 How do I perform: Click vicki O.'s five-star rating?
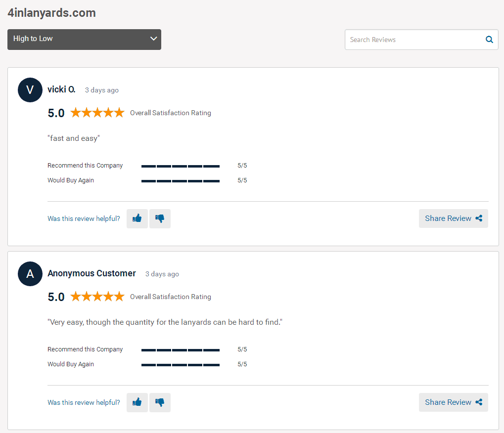click(x=97, y=113)
